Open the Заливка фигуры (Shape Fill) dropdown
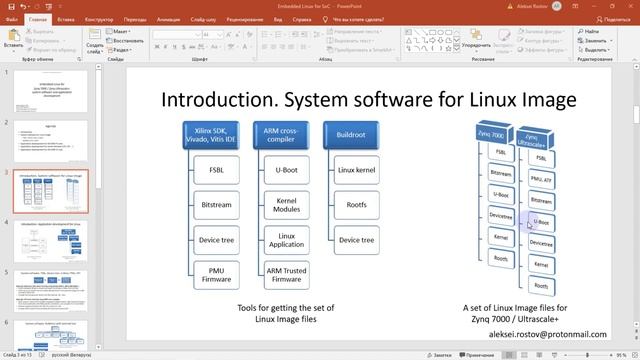This screenshot has width=640, height=360. pos(541,31)
